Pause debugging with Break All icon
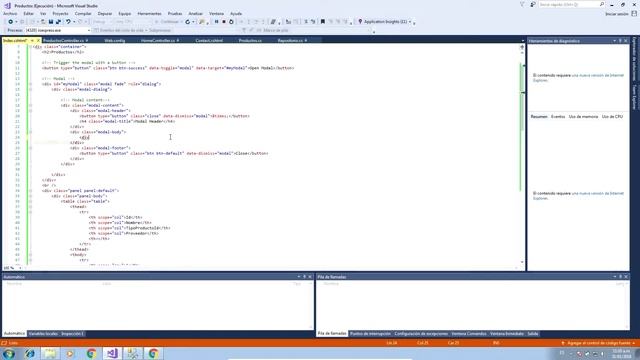Image resolution: width=640 pixels, height=360 pixels. tap(216, 22)
